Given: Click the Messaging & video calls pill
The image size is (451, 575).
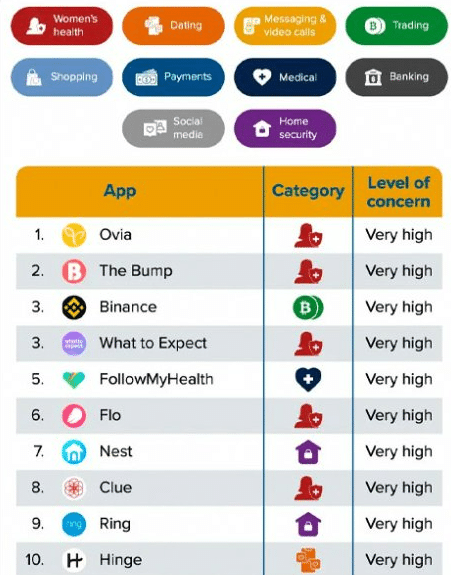Looking at the screenshot, I should pos(285,26).
